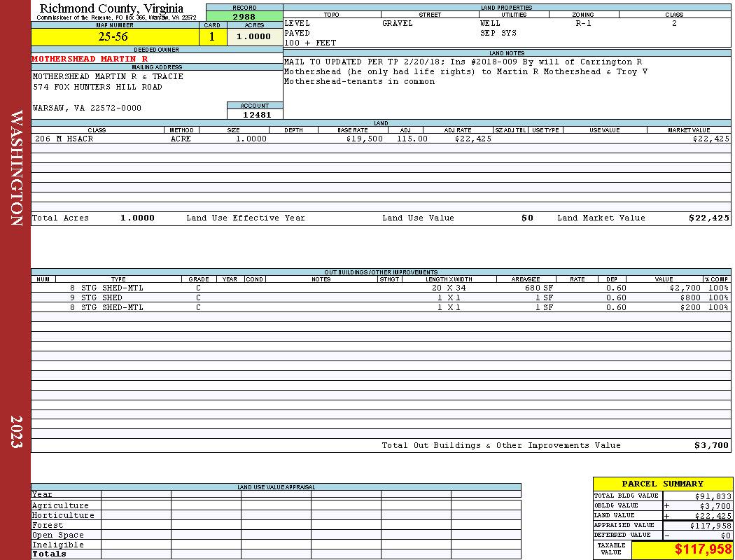The height and width of the screenshot is (560, 735).
Task: Click WELL under Utilities
Action: point(490,23)
